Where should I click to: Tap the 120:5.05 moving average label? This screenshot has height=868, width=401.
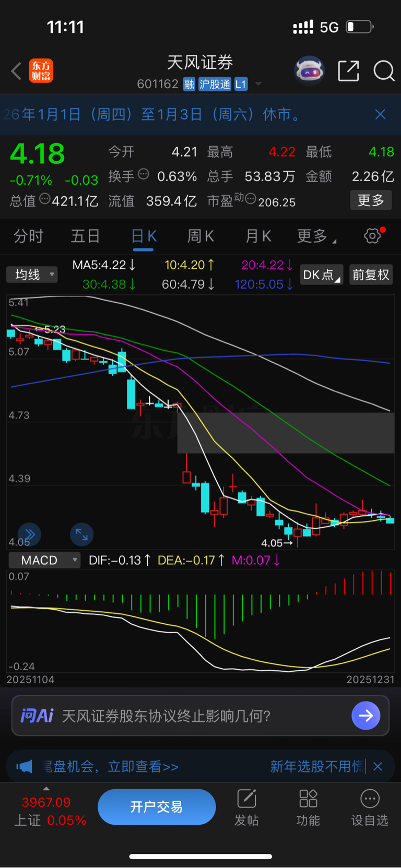point(264,284)
